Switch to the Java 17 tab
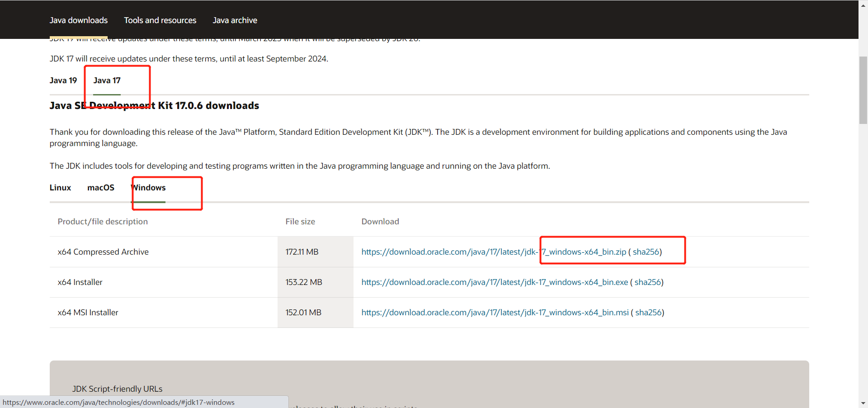The height and width of the screenshot is (408, 868). point(107,81)
